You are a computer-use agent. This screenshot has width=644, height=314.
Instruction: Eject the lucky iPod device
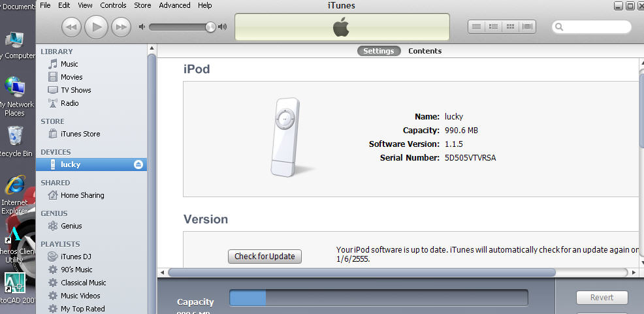[x=138, y=165]
